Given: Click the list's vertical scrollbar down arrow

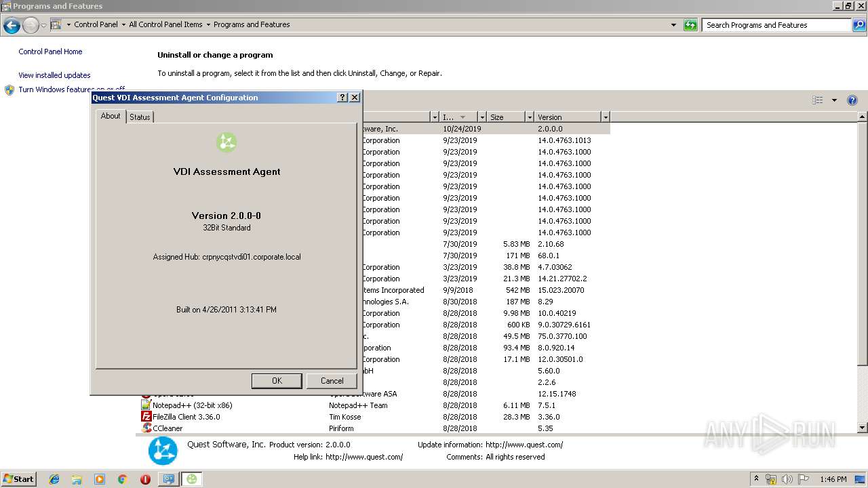Looking at the screenshot, I should pyautogui.click(x=863, y=428).
